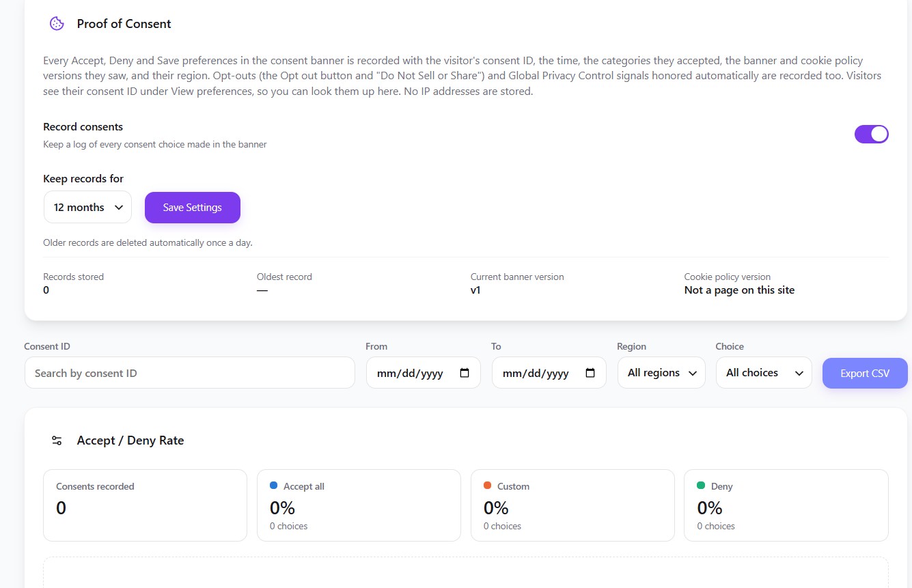
Task: Click the Choice filter label
Action: click(730, 346)
